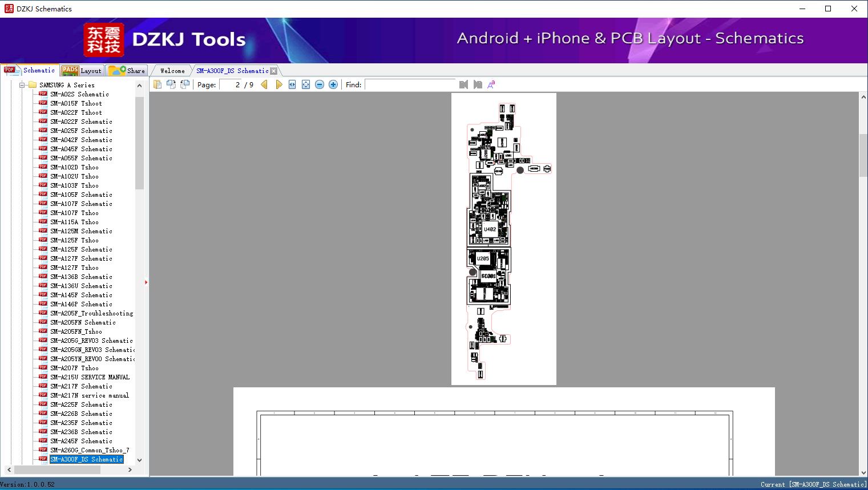Go to the previous page arrow

point(264,84)
